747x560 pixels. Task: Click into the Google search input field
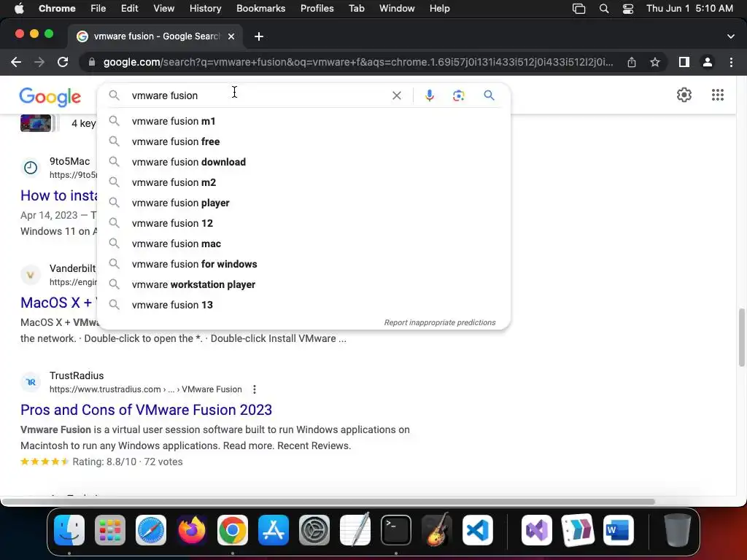point(258,96)
